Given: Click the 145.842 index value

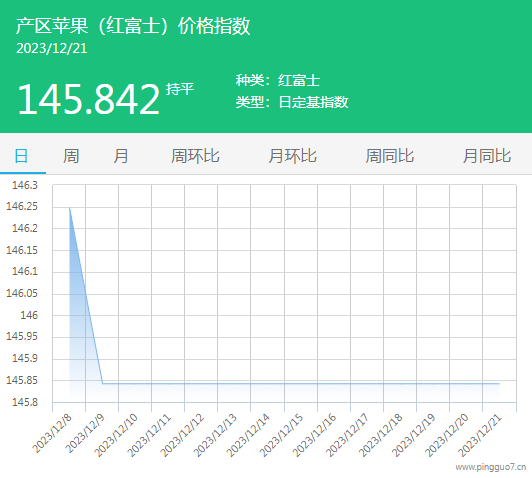Looking at the screenshot, I should coord(89,99).
